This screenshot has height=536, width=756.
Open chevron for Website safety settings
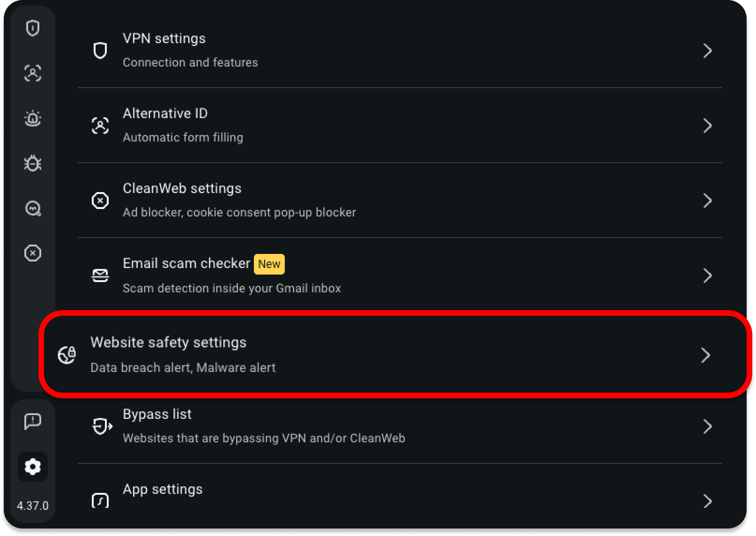pos(705,355)
